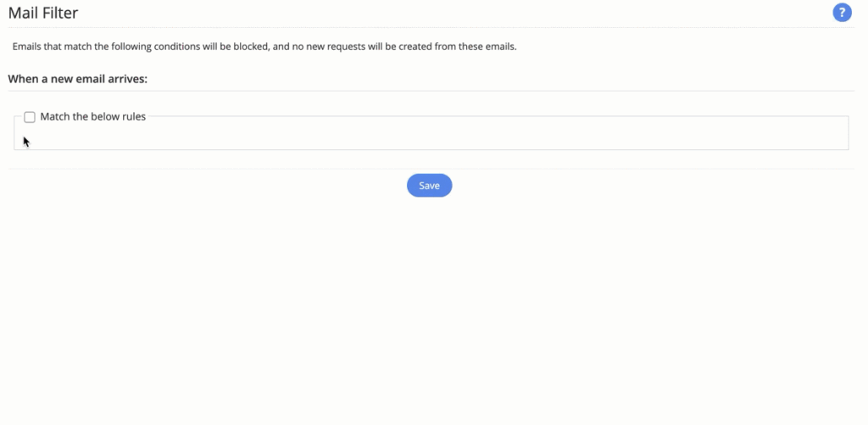Save the mail filter settings
Screen dimensions: 868x425
429,186
